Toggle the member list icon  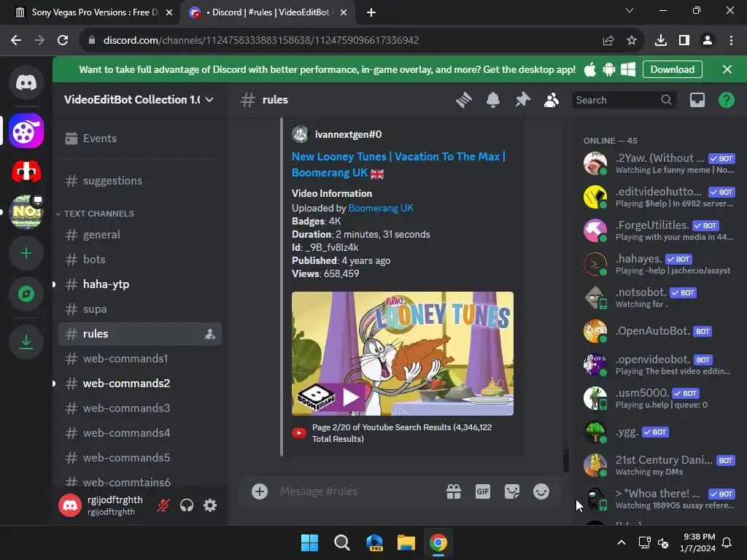551,100
